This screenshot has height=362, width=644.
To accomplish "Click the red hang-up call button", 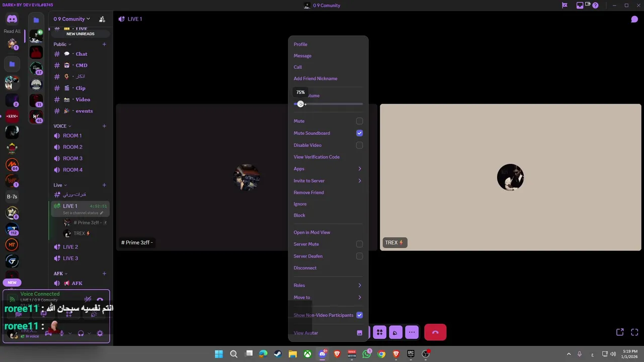I will [x=435, y=332].
